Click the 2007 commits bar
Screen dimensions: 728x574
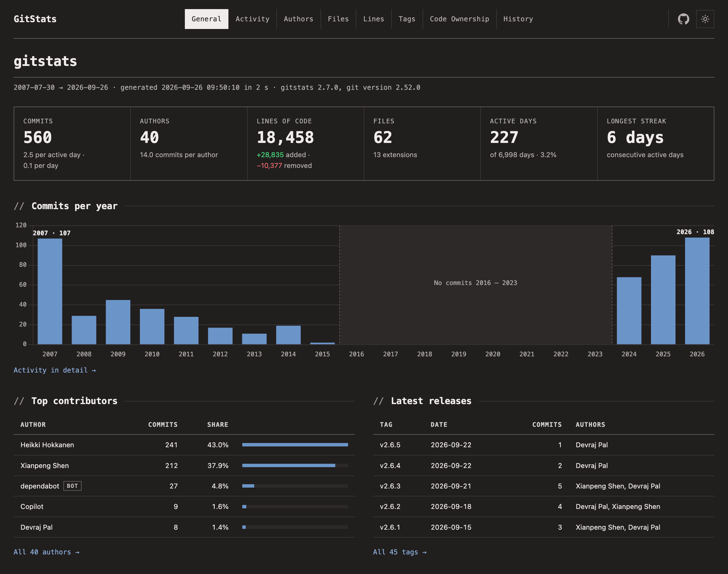click(50, 291)
